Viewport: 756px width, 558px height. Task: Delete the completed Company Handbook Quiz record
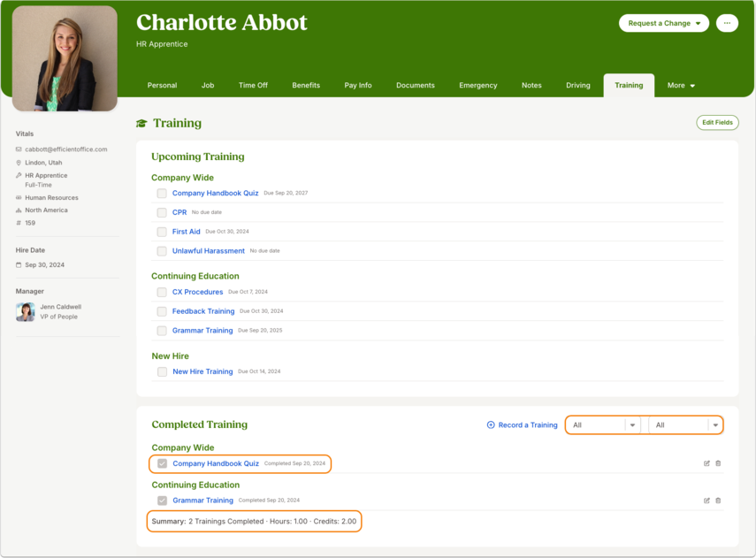(718, 463)
